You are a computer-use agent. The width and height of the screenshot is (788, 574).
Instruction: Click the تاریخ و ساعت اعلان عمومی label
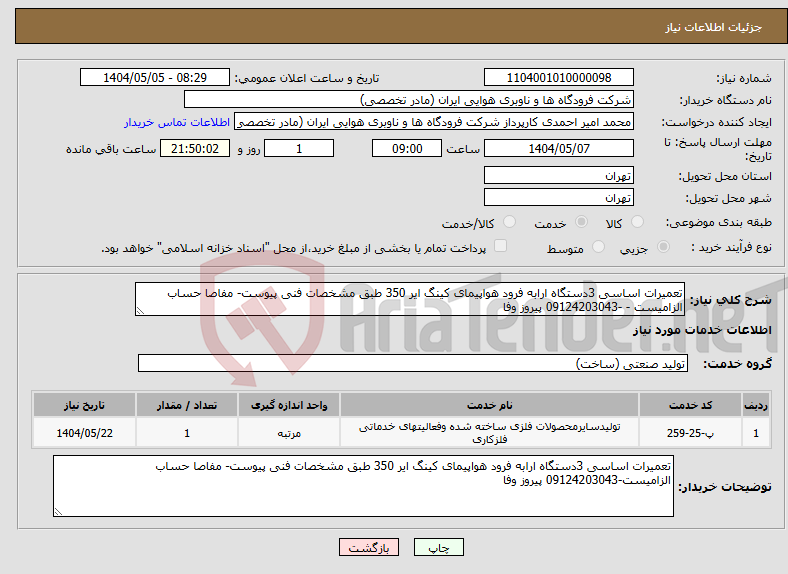307,78
